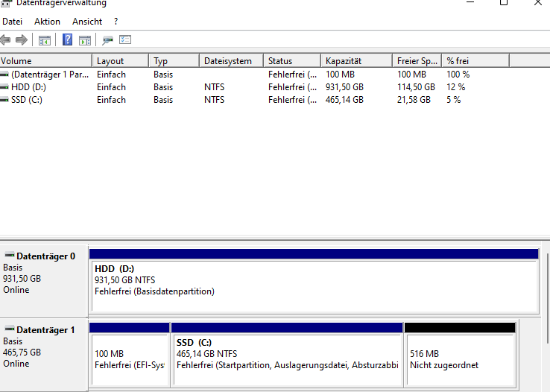Select the HDD (D:) partition block in Datenträger 0
This screenshot has height=392, width=550.
tap(314, 281)
